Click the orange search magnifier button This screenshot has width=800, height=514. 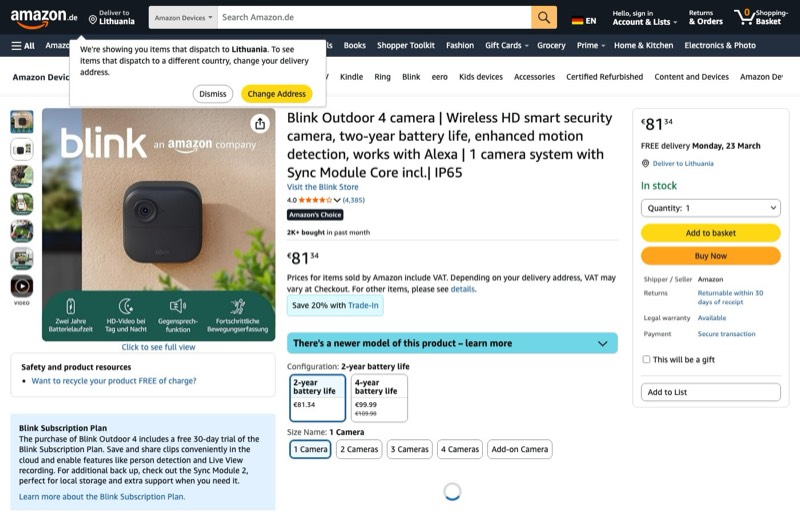pyautogui.click(x=544, y=17)
